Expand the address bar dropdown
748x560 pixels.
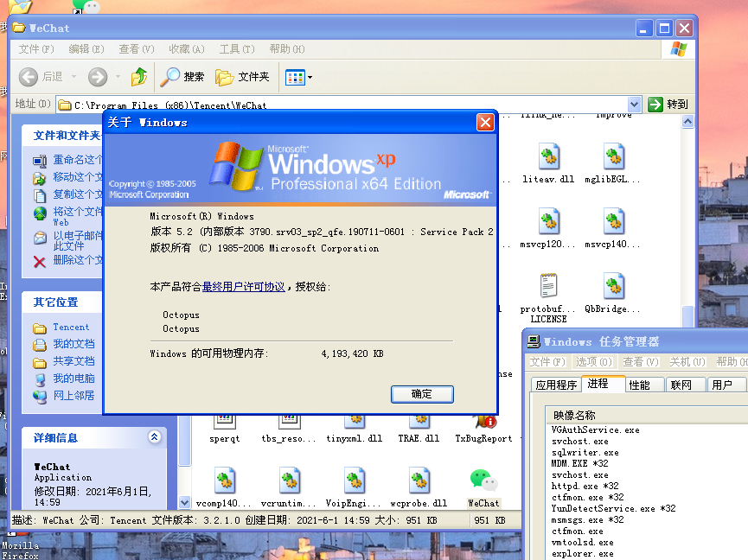tap(634, 105)
